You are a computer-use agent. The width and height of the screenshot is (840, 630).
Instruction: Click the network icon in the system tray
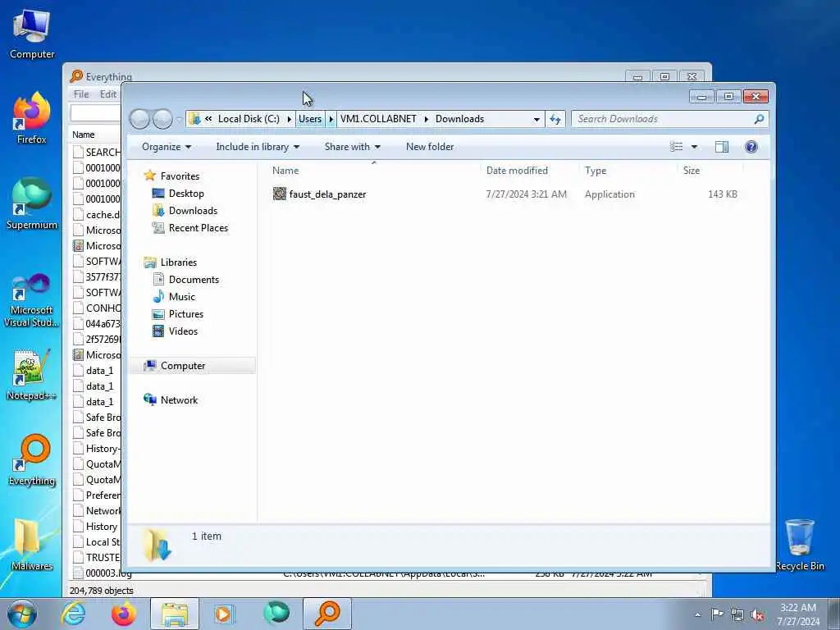coord(737,614)
